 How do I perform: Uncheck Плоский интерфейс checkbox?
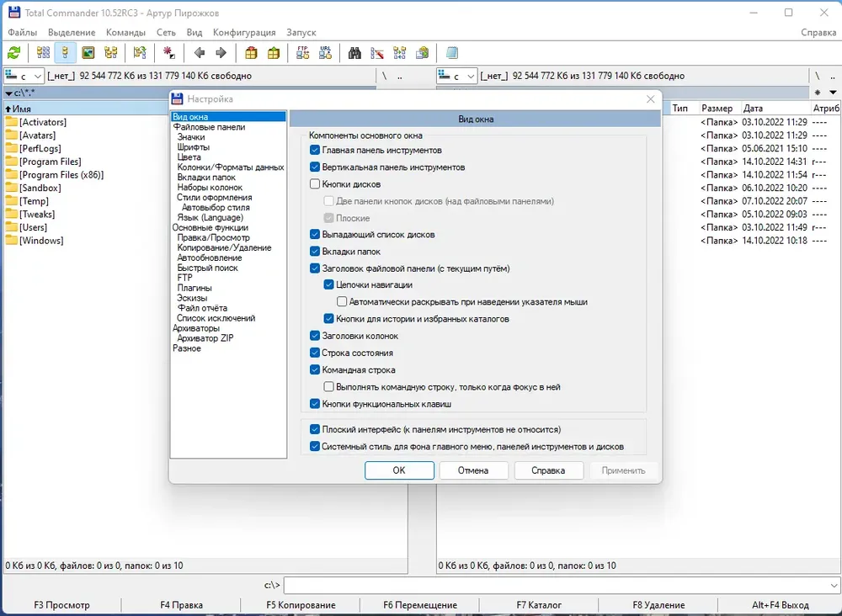(x=315, y=429)
